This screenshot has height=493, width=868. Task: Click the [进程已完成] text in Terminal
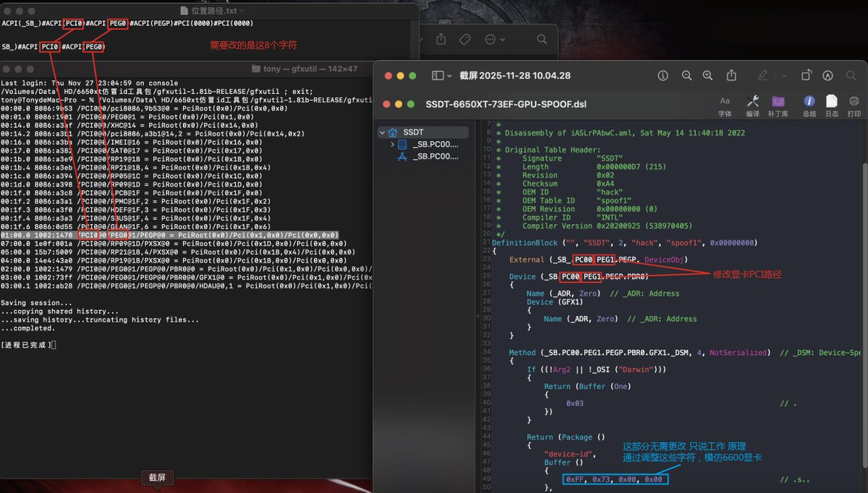click(x=27, y=344)
